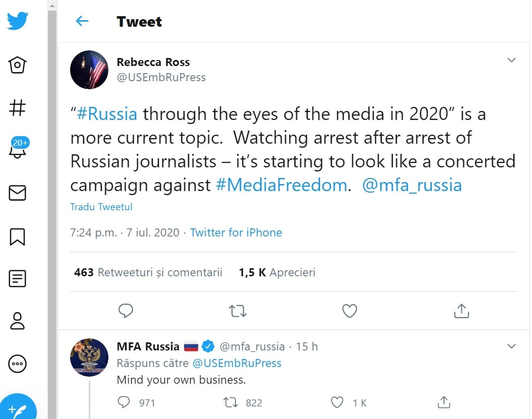This screenshot has height=419, width=532.
Task: Retweet Rebecca Ross's tweet
Action: point(238,311)
